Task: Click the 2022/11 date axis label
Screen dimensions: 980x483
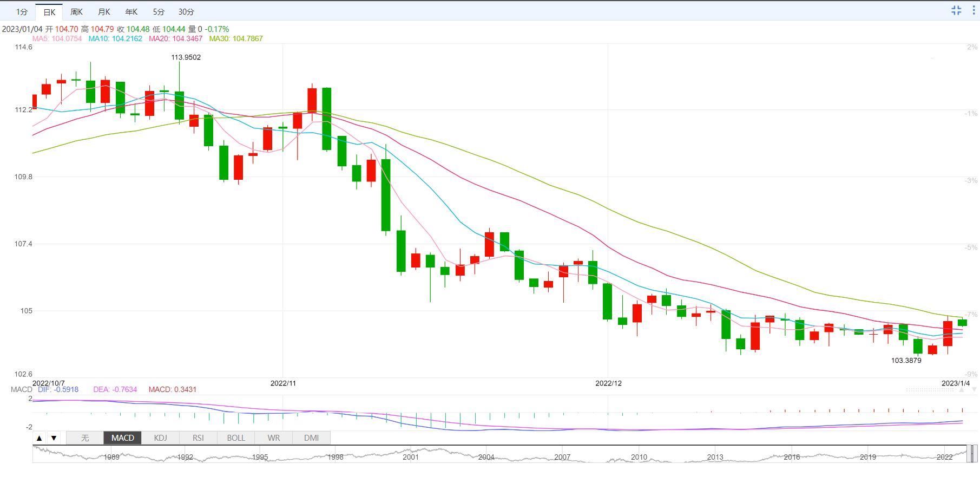Action: tap(283, 383)
